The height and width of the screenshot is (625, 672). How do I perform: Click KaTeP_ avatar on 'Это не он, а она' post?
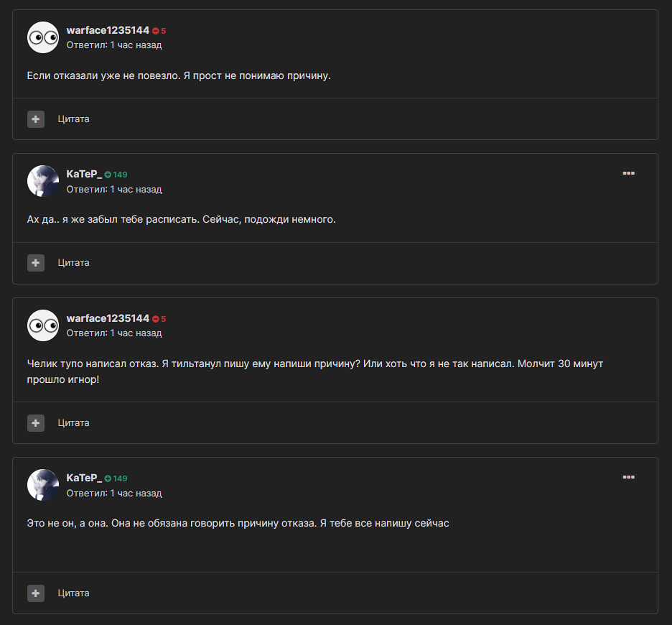(x=43, y=485)
